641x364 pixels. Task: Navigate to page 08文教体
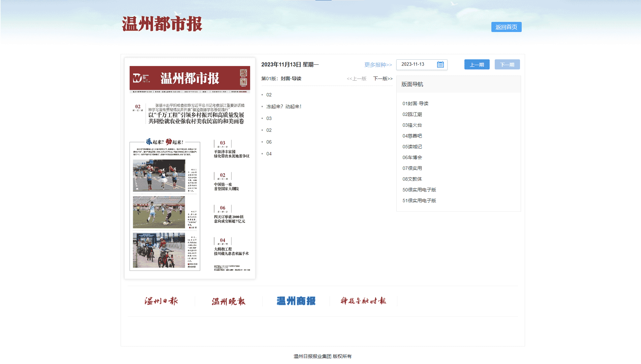tap(412, 179)
